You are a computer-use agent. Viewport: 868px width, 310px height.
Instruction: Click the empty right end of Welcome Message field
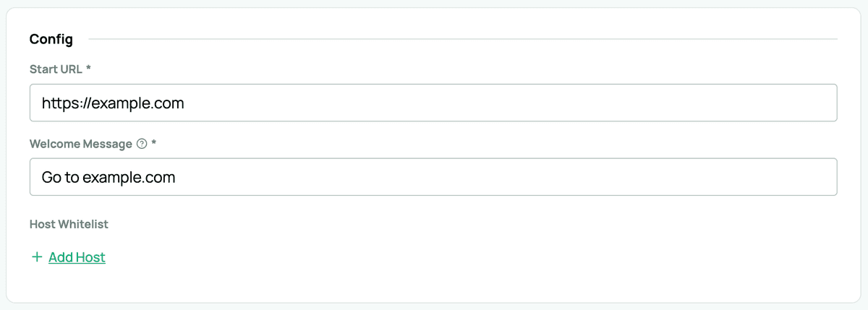pyautogui.click(x=796, y=177)
